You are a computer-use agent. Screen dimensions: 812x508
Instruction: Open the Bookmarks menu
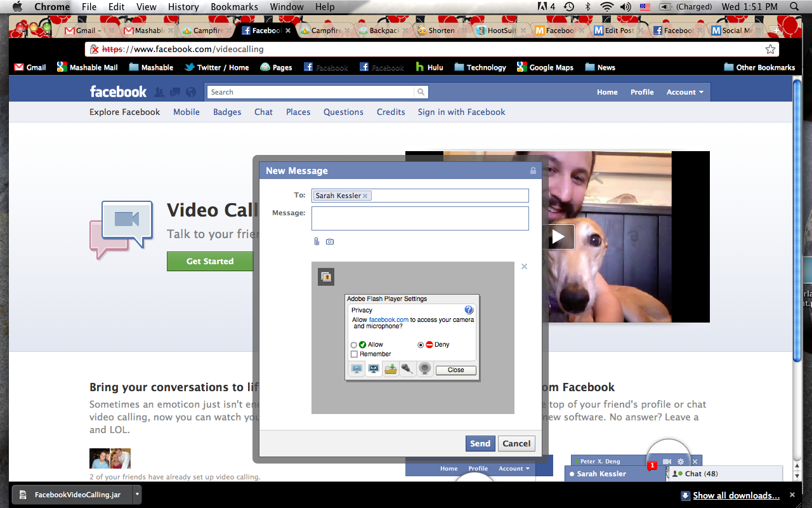[234, 7]
